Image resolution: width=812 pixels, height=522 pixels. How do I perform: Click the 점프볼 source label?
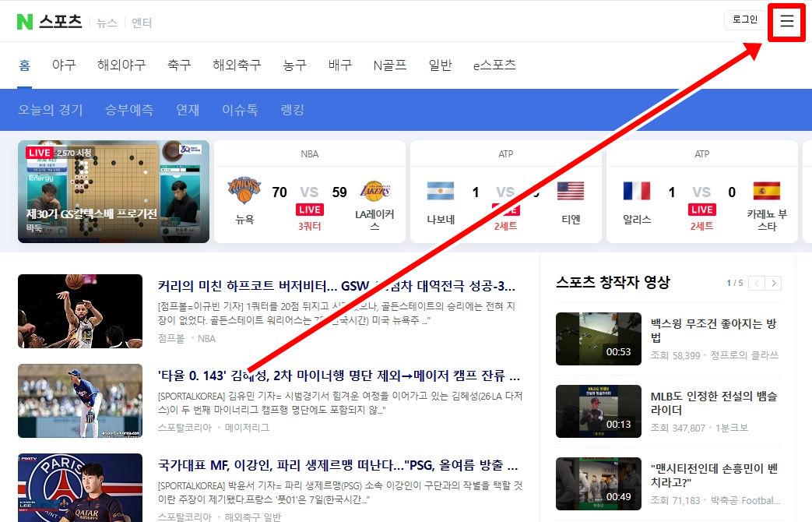point(171,338)
